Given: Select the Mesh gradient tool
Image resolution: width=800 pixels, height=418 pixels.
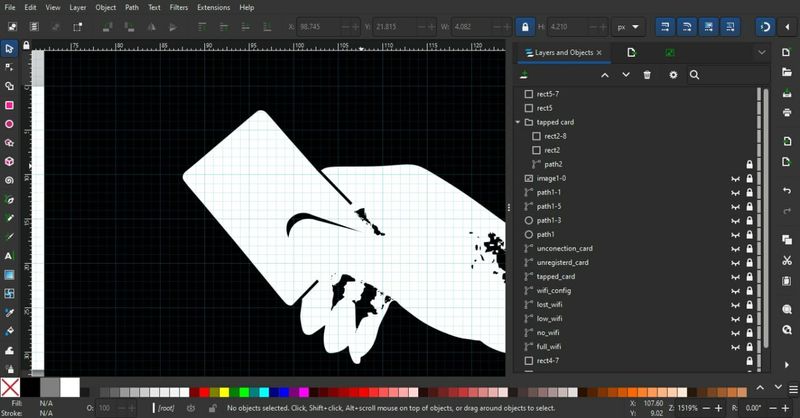Looking at the screenshot, I should [9, 293].
